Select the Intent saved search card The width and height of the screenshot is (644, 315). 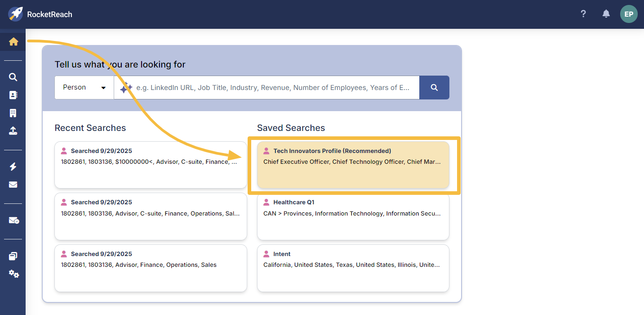click(353, 268)
